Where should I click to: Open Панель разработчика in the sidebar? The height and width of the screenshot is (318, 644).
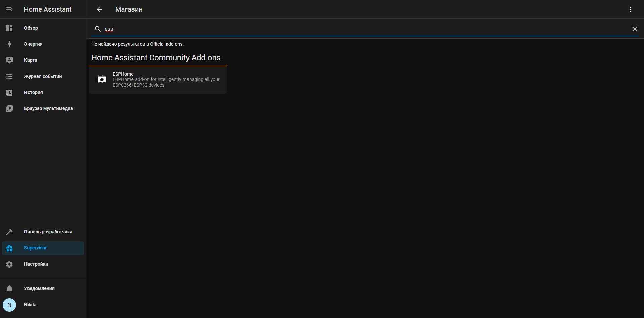click(43, 232)
